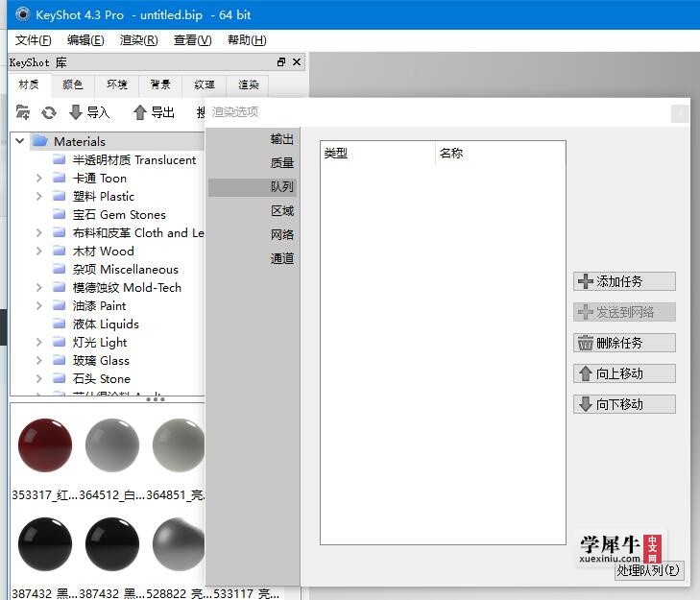Close the KeyShot 库 panel
Screen dimensions: 700x600
pos(297,62)
